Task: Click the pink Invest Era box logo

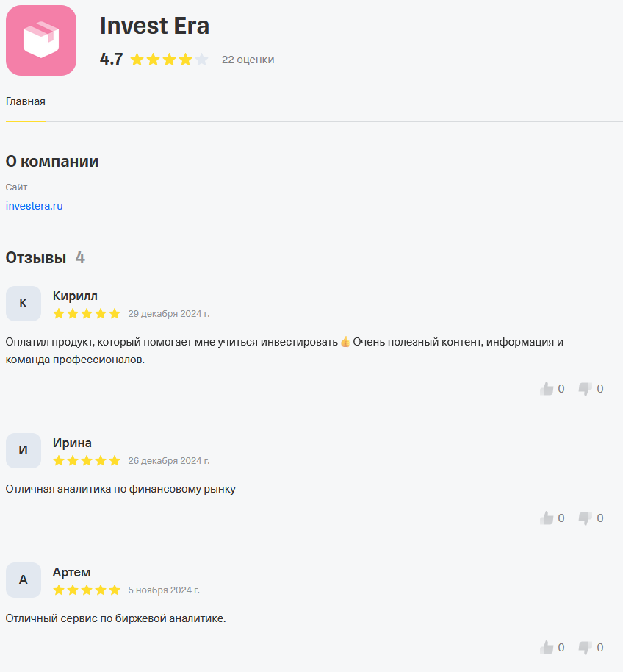Action: 41,40
